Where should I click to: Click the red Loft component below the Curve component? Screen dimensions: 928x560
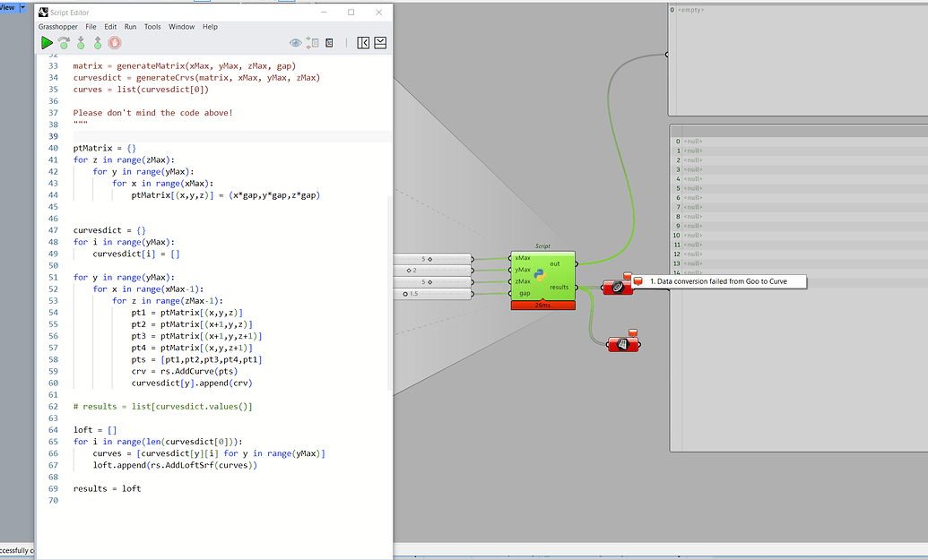click(x=621, y=344)
